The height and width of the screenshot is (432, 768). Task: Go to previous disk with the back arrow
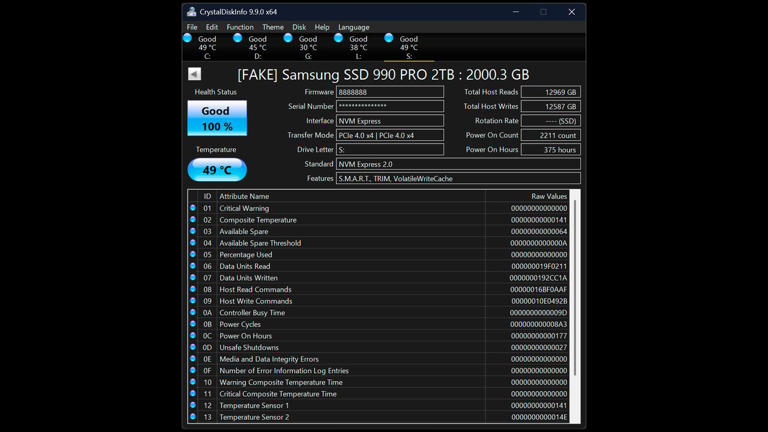[x=194, y=74]
